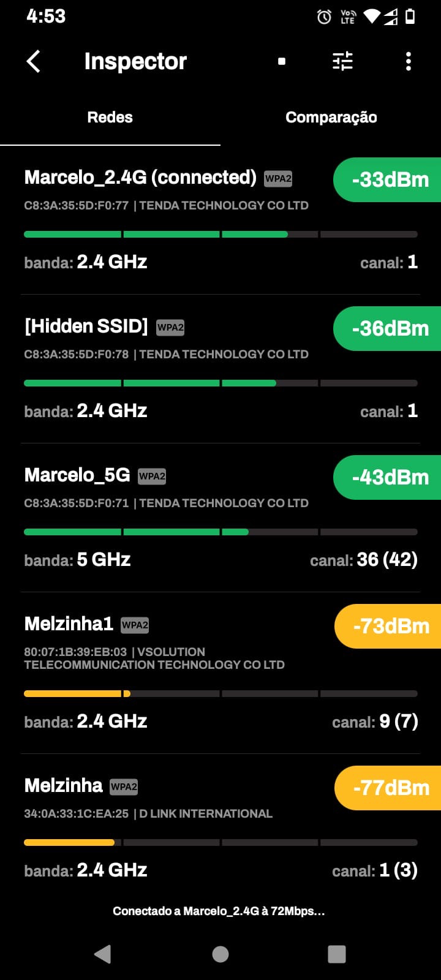Tap the -33dBm signal badge
Image resolution: width=441 pixels, height=980 pixels.
(390, 179)
